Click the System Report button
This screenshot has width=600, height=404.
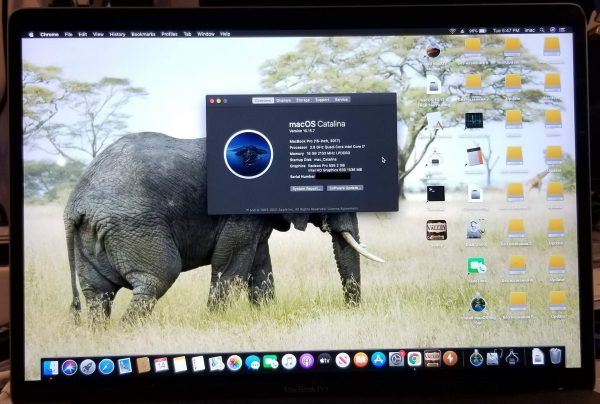click(x=305, y=188)
